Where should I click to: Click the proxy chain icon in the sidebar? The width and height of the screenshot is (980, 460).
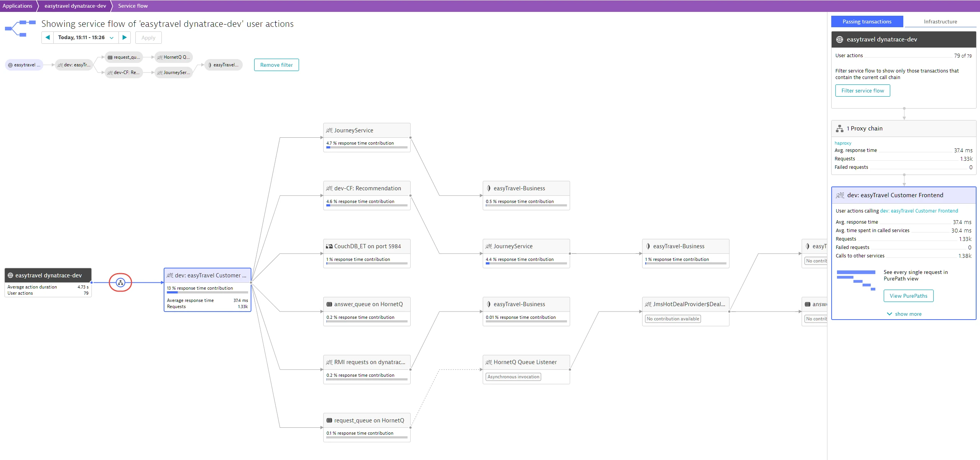[839, 128]
